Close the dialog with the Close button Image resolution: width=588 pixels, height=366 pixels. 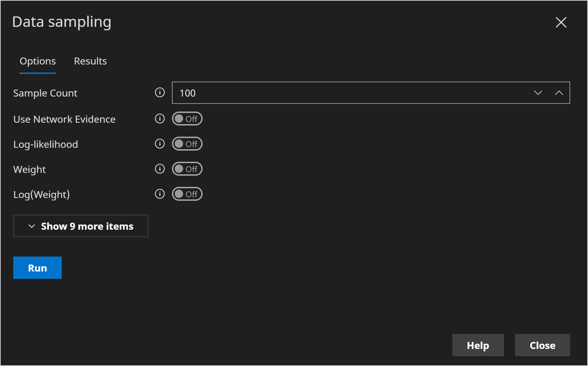542,345
